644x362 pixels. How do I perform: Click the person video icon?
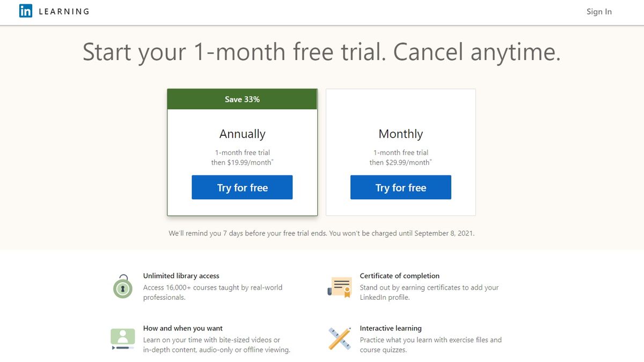[122, 339]
